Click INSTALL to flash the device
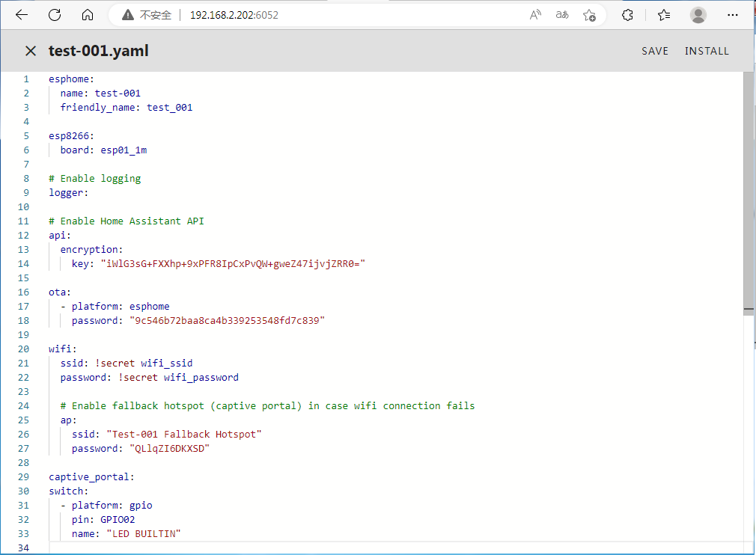 pyautogui.click(x=706, y=51)
